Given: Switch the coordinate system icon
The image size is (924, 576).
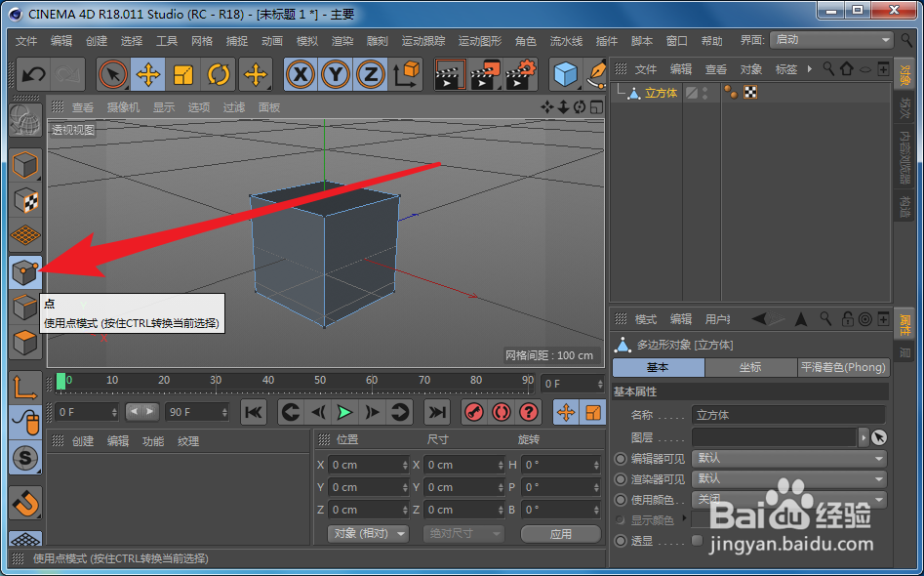Looking at the screenshot, I should click(406, 74).
